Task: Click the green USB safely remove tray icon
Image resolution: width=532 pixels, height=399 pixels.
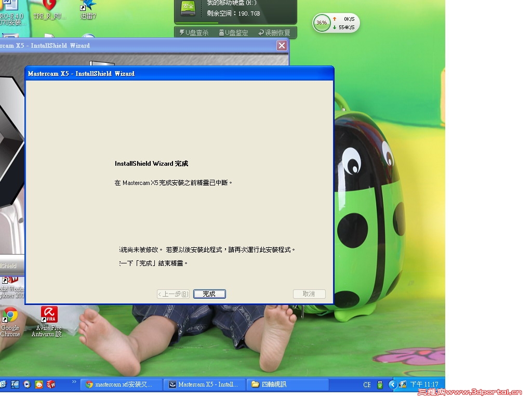Action: pos(380,385)
